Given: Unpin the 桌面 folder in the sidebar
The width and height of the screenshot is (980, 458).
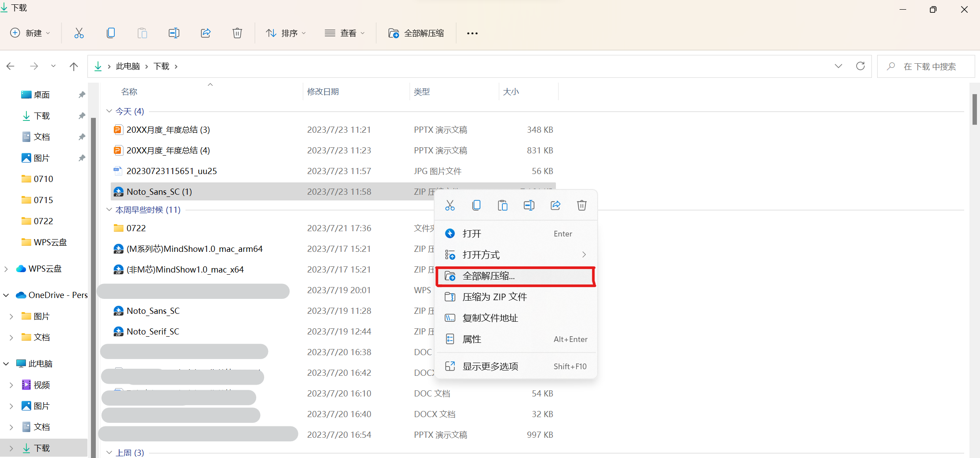Looking at the screenshot, I should coord(82,94).
